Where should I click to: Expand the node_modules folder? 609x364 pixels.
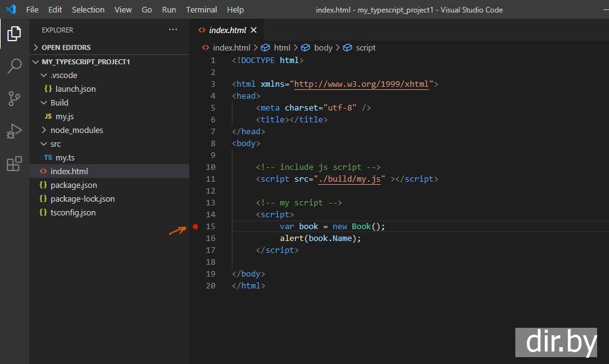76,130
